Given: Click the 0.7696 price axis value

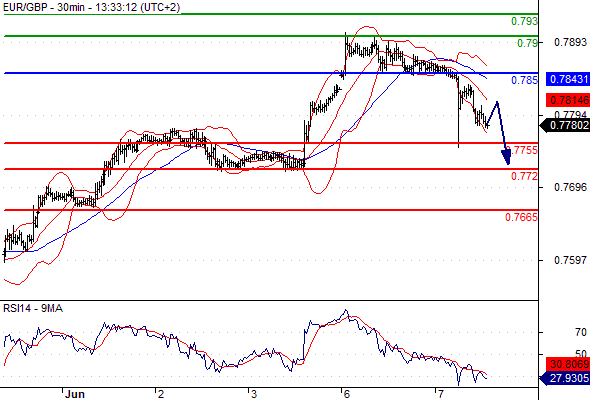Looking at the screenshot, I should tap(570, 187).
